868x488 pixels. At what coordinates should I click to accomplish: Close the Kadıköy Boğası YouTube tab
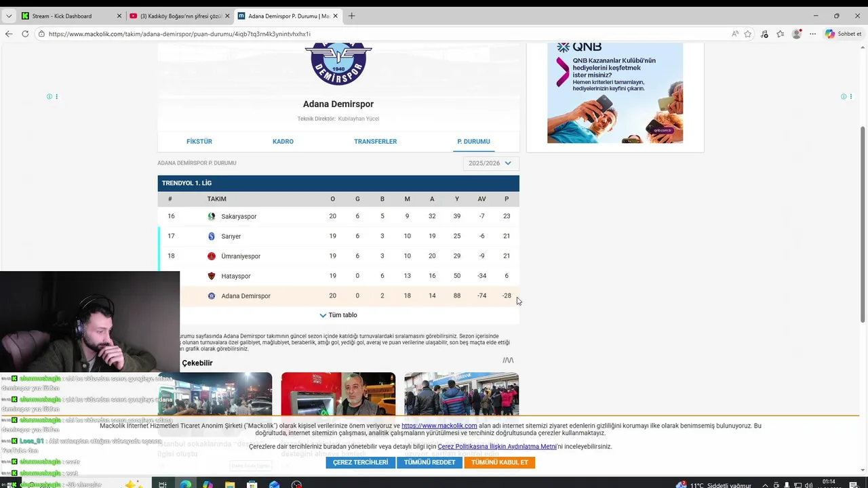pyautogui.click(x=226, y=16)
